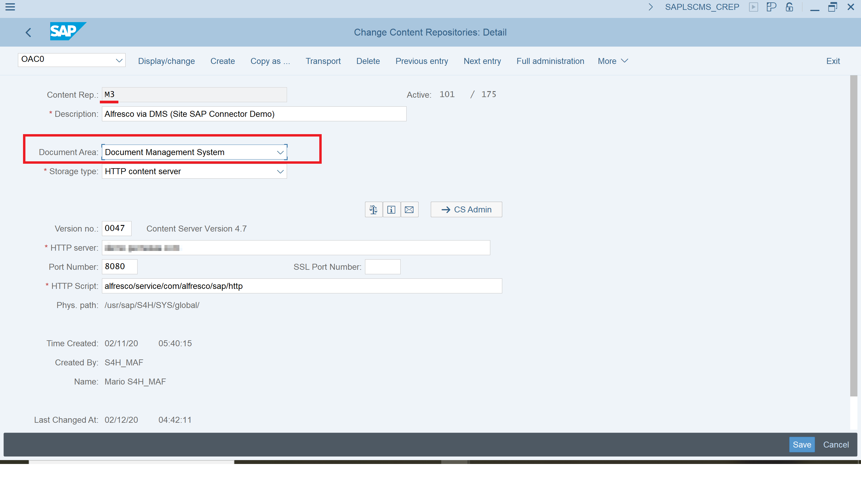The width and height of the screenshot is (861, 504).
Task: Click the SAP logo in the header
Action: coord(68,31)
